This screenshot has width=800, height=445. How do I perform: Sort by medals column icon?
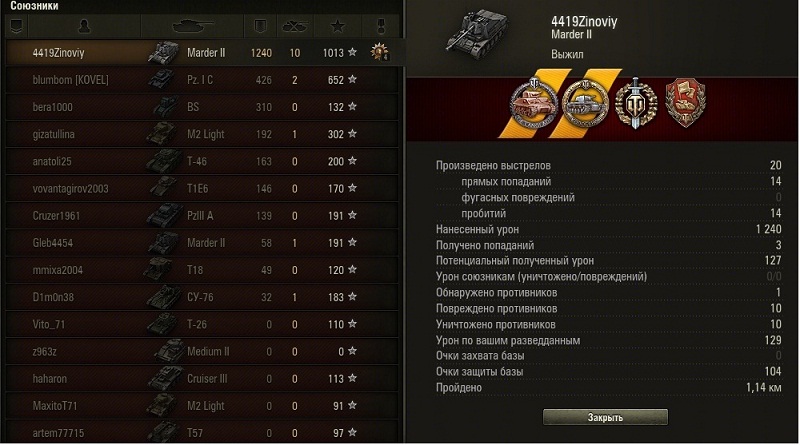381,26
